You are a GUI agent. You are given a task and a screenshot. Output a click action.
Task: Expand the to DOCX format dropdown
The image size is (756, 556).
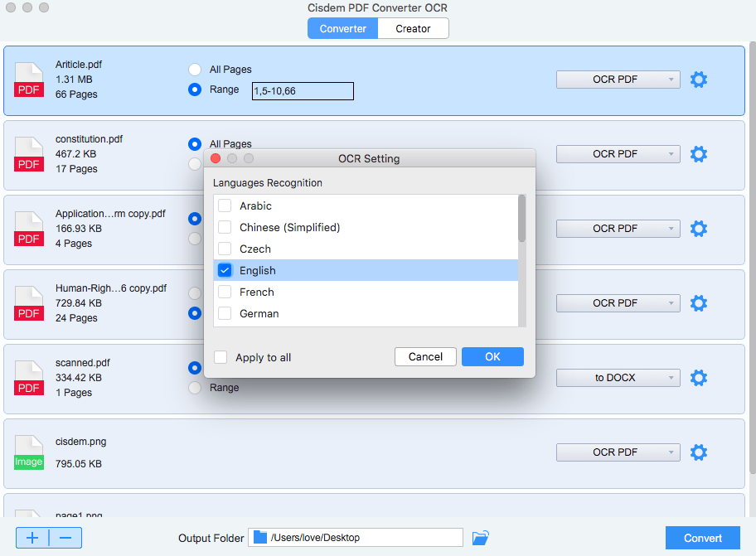point(618,378)
